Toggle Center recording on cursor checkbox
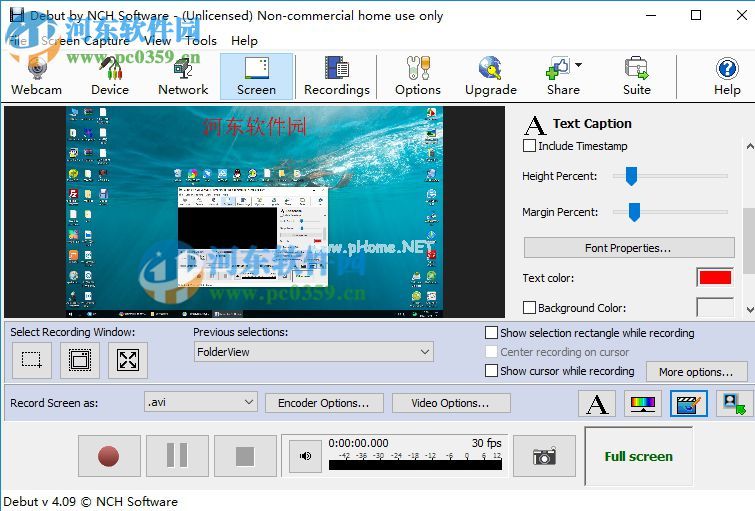Viewport: 755px width, 511px height. [491, 352]
